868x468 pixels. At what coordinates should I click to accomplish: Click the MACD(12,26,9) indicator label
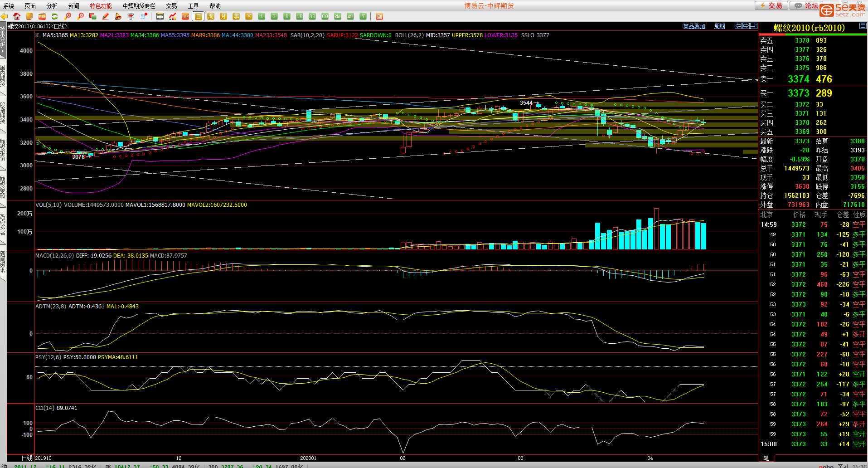point(54,255)
